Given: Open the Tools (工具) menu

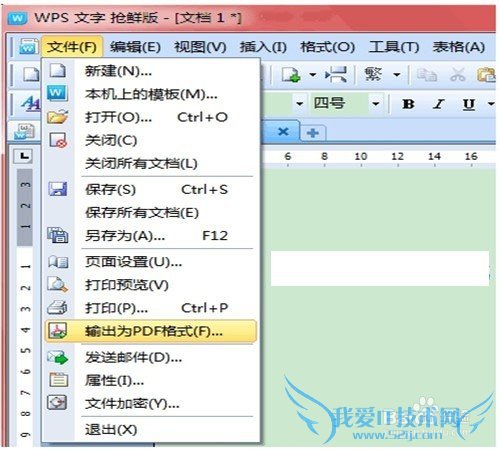Looking at the screenshot, I should [x=394, y=47].
